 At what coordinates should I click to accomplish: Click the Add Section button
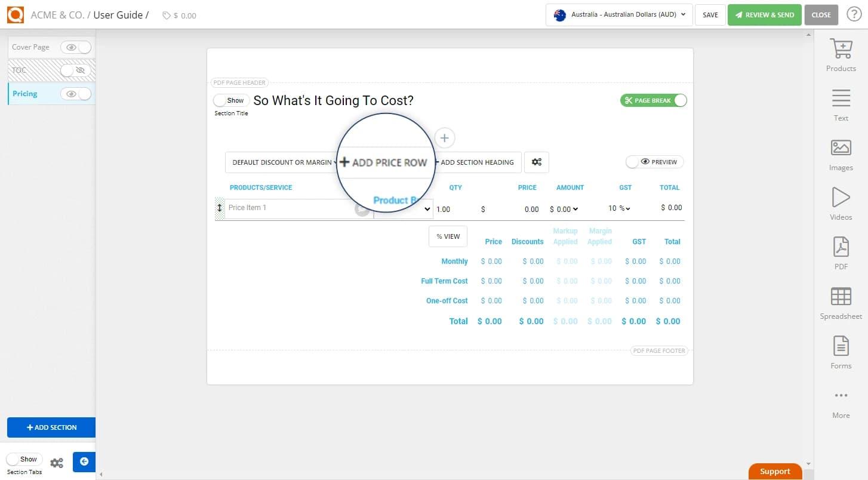(51, 427)
